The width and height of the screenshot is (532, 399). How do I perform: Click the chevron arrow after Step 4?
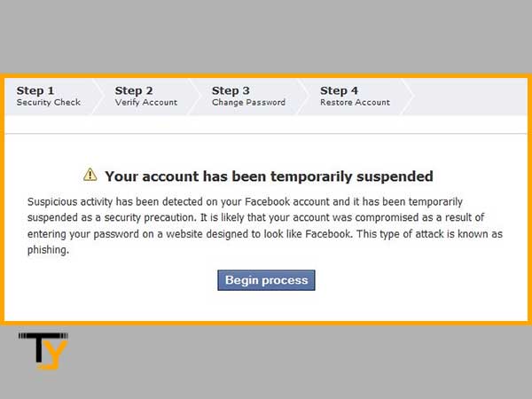pos(407,97)
